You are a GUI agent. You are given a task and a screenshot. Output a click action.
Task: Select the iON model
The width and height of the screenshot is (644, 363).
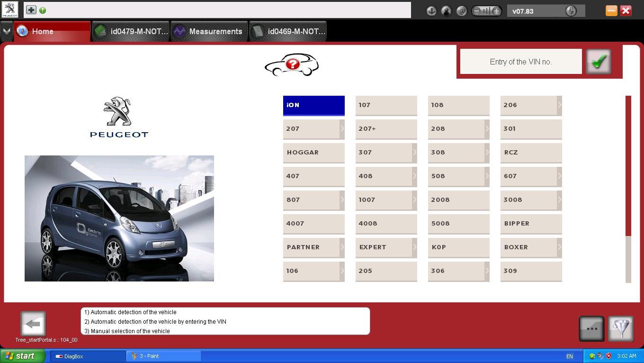click(x=314, y=105)
